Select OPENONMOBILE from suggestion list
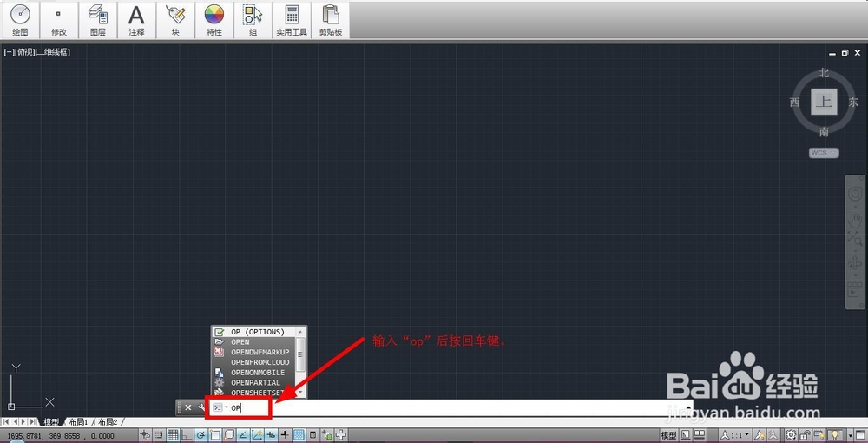 click(x=254, y=372)
